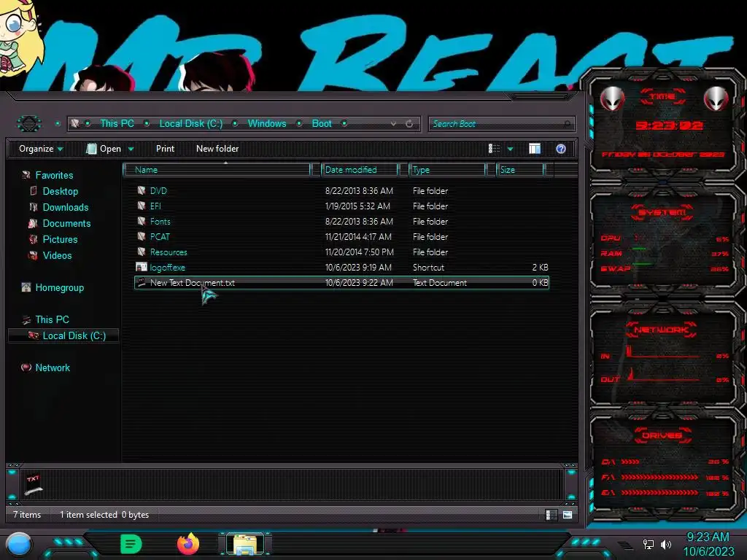Open the Organize menu

pos(41,149)
